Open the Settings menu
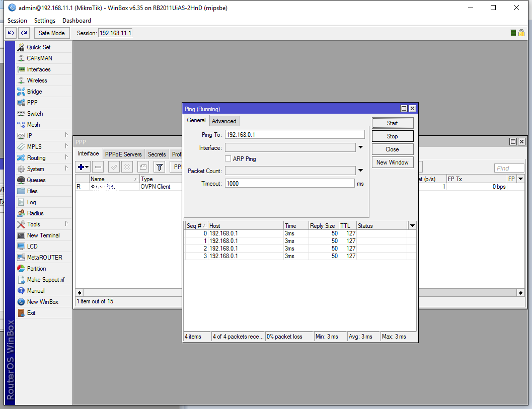The height and width of the screenshot is (409, 532). (x=44, y=20)
